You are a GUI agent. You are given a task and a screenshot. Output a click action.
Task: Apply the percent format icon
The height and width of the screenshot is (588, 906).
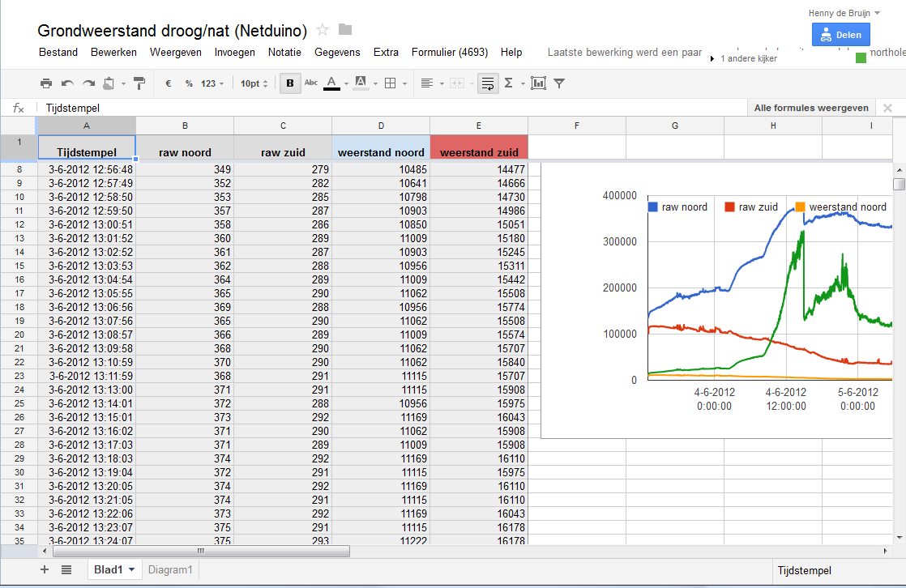click(x=188, y=83)
